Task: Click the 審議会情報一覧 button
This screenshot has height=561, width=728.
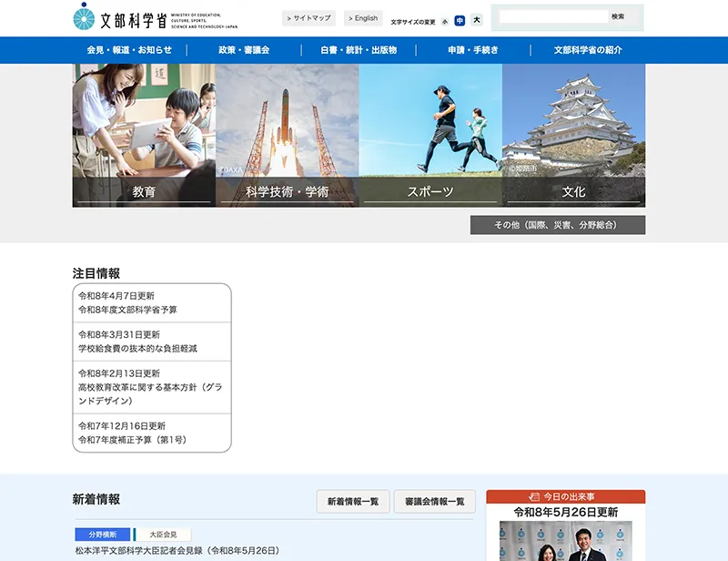Action: (x=435, y=502)
